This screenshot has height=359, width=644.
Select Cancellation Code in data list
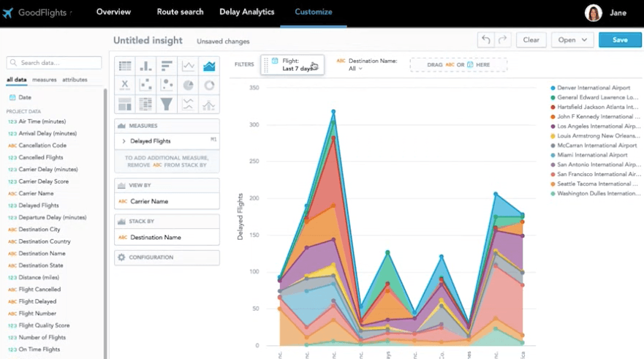click(42, 146)
